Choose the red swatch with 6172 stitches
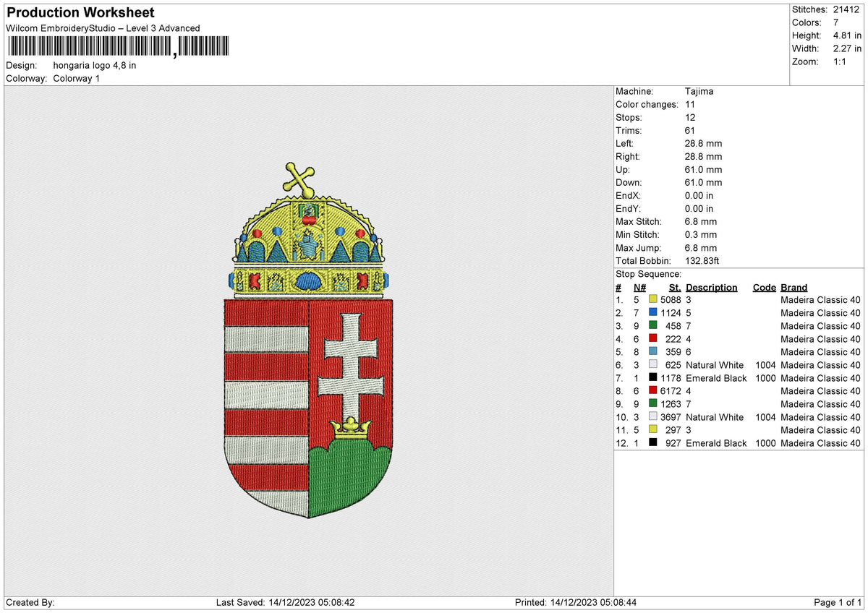868x613 pixels. click(x=653, y=390)
